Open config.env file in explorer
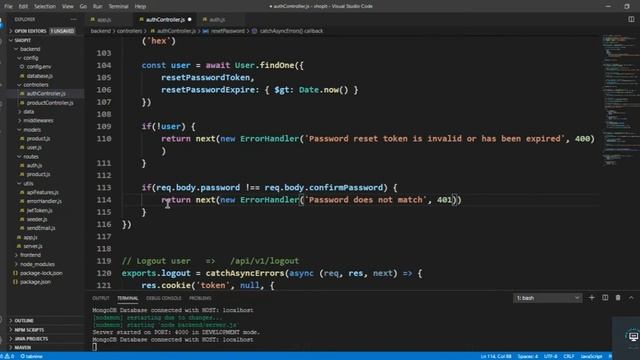Viewport: 640px width, 360px height. (x=39, y=67)
